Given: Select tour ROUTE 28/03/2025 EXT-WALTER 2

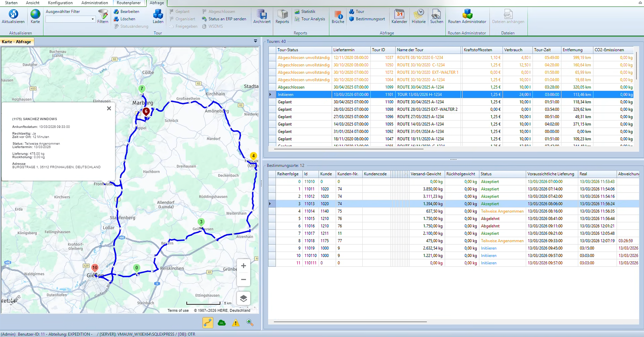Looking at the screenshot, I should coord(451,109).
